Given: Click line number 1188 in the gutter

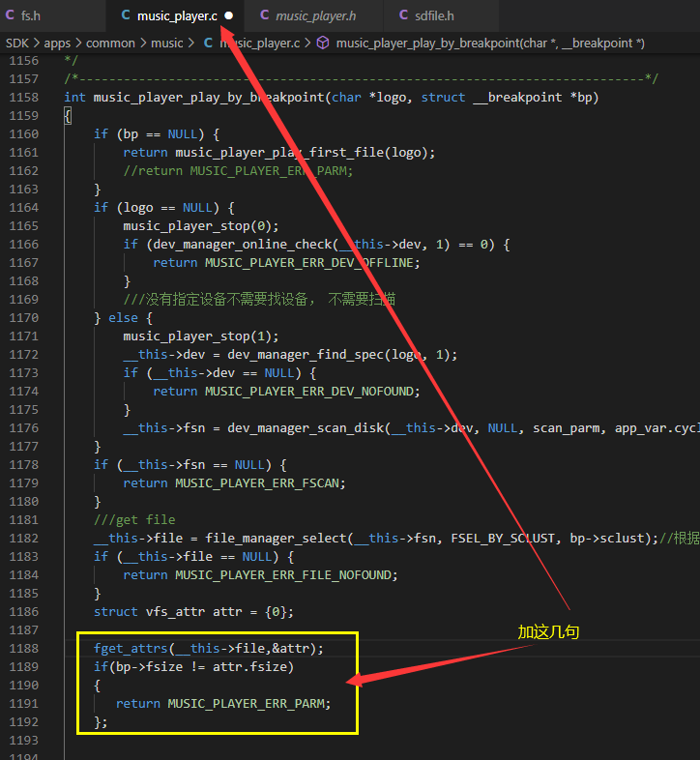Looking at the screenshot, I should pyautogui.click(x=24, y=649).
